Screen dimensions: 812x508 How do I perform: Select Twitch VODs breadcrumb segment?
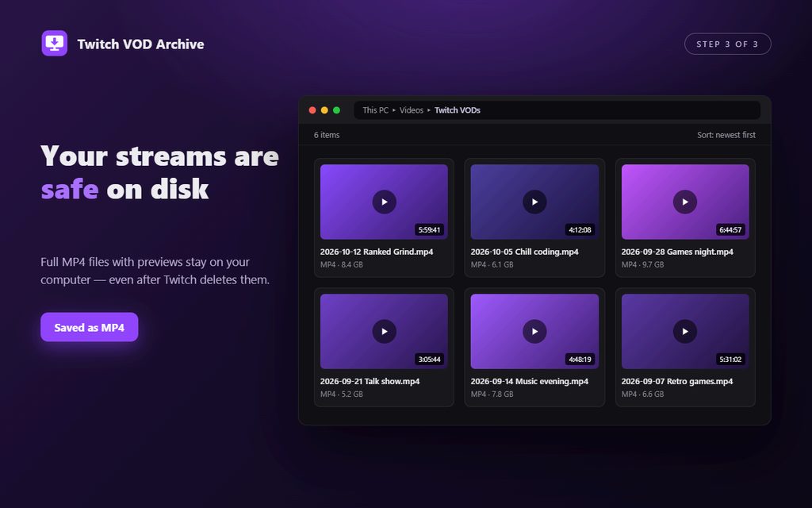coord(458,110)
